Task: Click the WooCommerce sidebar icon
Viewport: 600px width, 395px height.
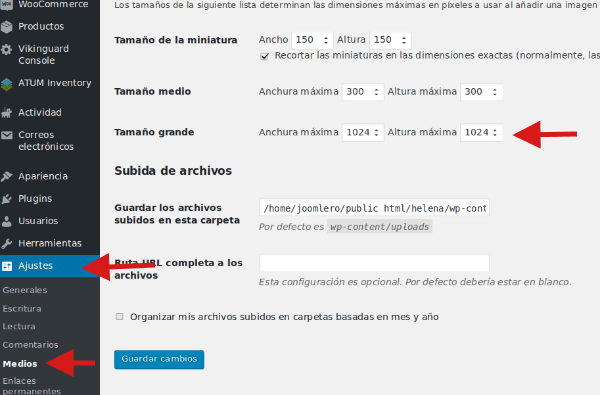Action: tap(7, 5)
